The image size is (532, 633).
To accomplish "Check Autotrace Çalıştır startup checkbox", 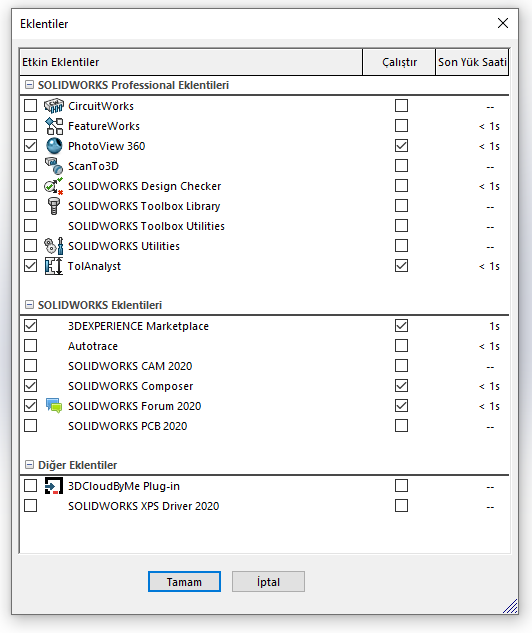I will [x=401, y=346].
